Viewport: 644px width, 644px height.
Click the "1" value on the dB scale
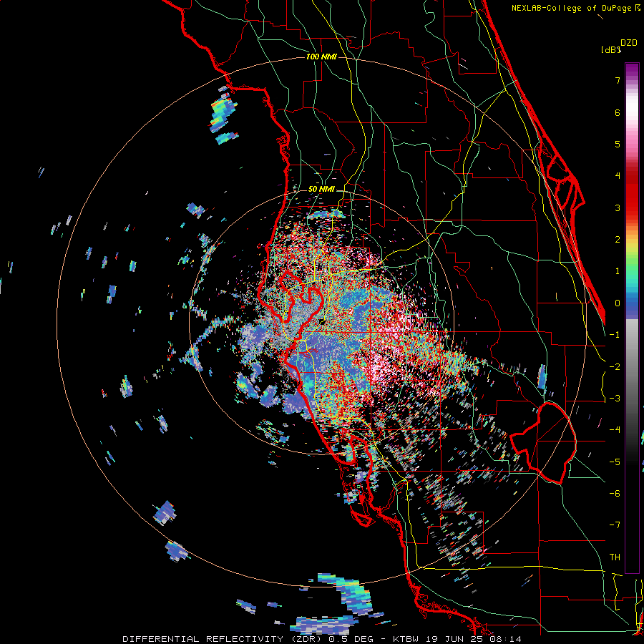tap(618, 271)
